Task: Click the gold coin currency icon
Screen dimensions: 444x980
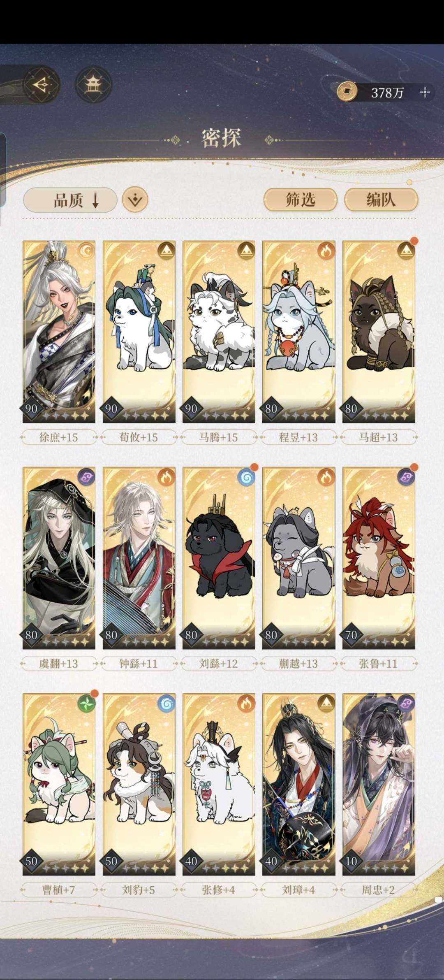Action: [347, 91]
